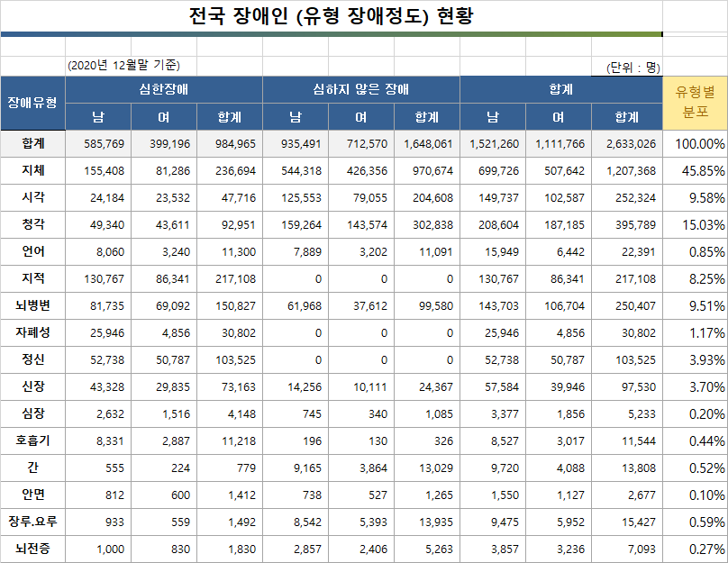Select the cell showing 1,111,766
Image resolution: width=728 pixels, height=563 pixels.
point(559,143)
